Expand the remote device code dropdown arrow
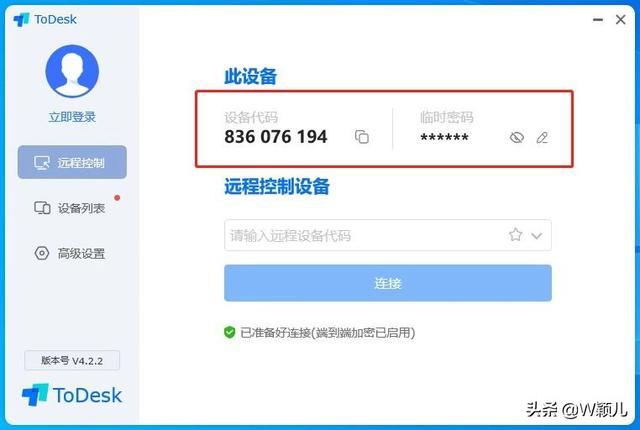The image size is (640, 430). (x=537, y=236)
